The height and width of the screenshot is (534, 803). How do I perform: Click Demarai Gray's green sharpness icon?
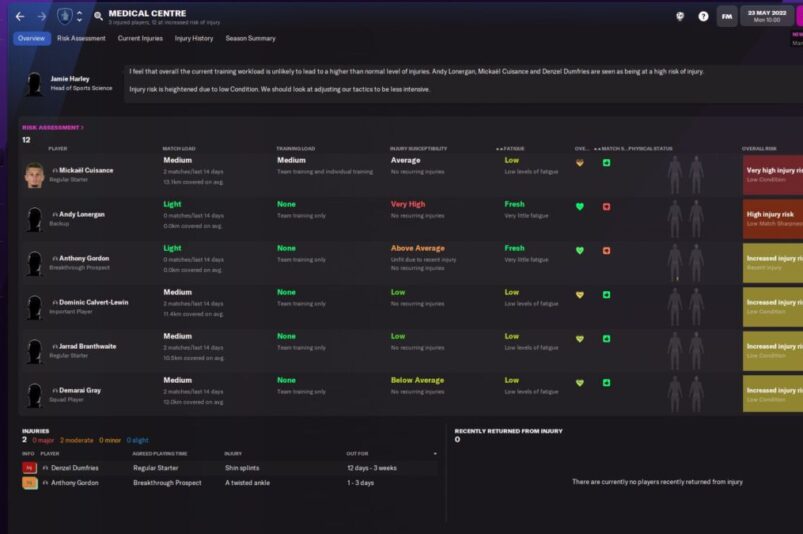(606, 383)
